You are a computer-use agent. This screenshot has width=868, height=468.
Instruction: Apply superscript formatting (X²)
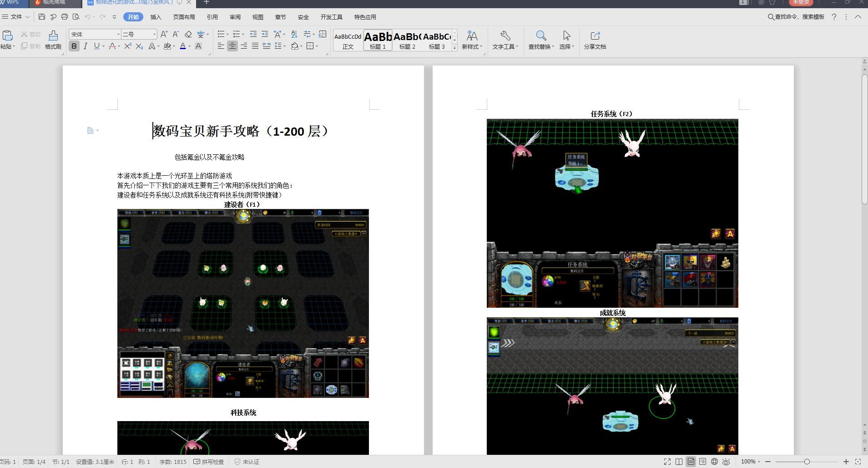coord(128,46)
